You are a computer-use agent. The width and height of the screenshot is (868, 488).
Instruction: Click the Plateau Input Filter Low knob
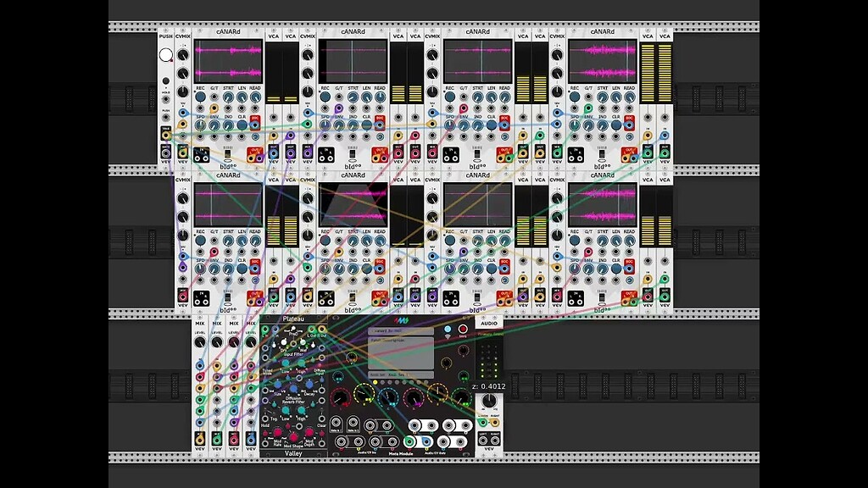click(286, 363)
